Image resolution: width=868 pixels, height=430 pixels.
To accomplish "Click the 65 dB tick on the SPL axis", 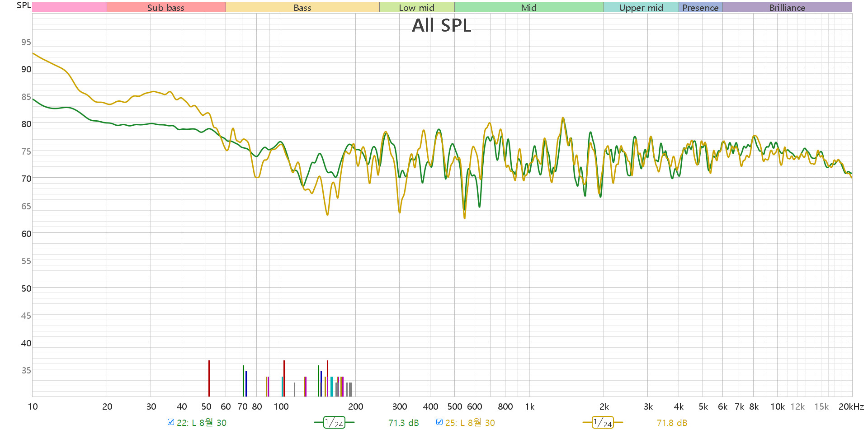I will click(26, 206).
